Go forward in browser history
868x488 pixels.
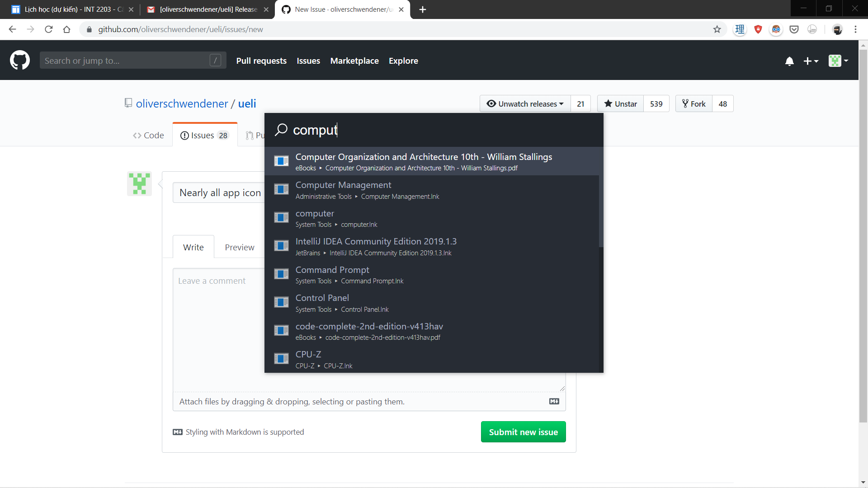pyautogui.click(x=30, y=29)
